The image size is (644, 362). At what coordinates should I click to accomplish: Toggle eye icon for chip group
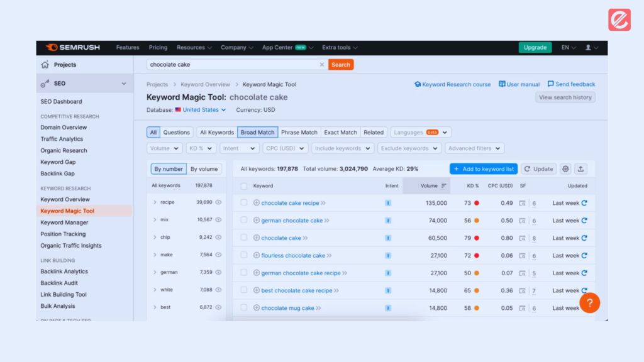(218, 237)
